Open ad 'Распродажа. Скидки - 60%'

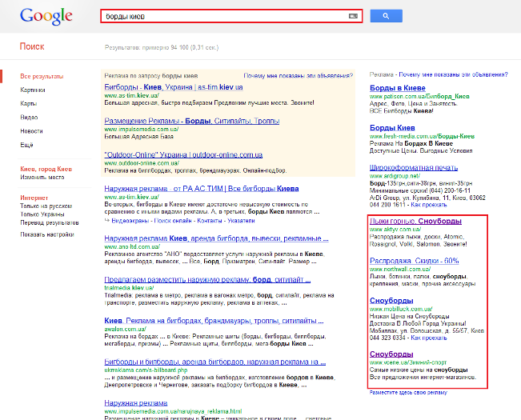(414, 261)
